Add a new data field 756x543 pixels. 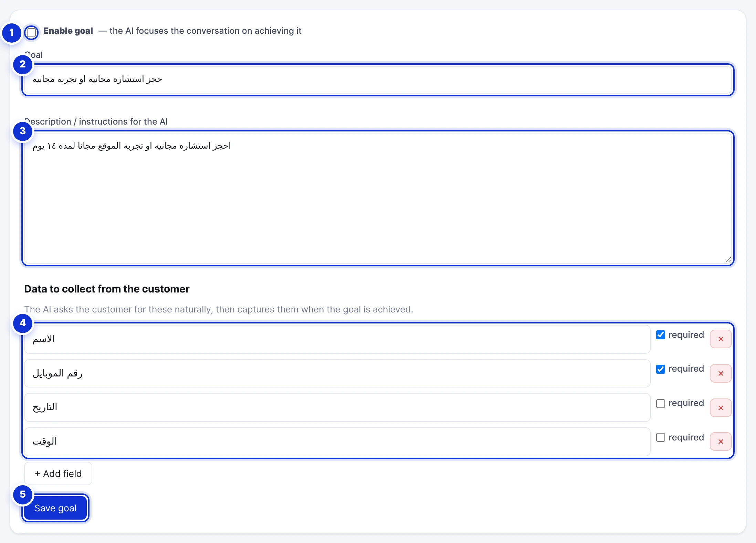tap(58, 473)
